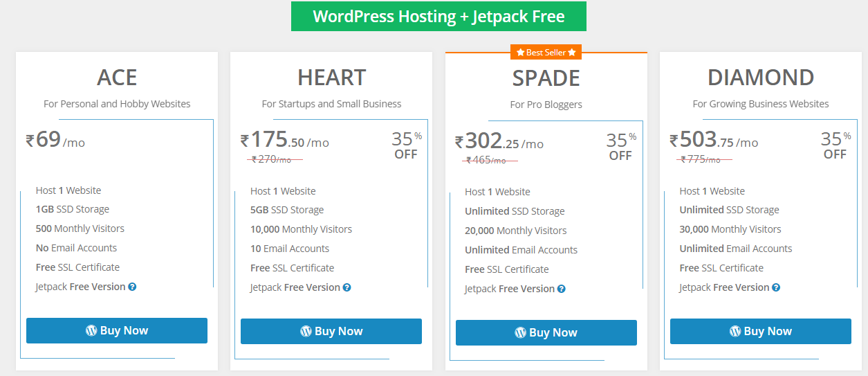Image resolution: width=868 pixels, height=376 pixels.
Task: Buy the ACE hosting plan
Action: pyautogui.click(x=117, y=330)
